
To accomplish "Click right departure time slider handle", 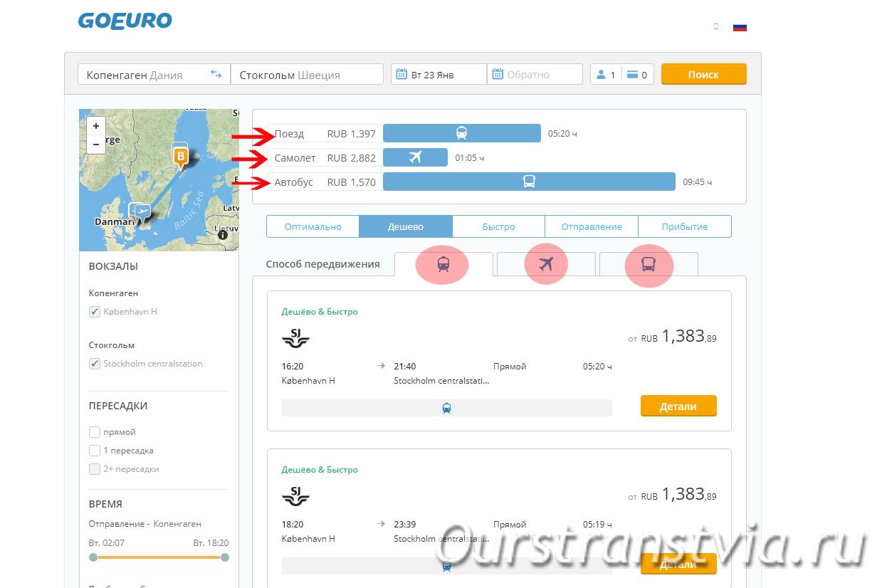I will pyautogui.click(x=225, y=557).
